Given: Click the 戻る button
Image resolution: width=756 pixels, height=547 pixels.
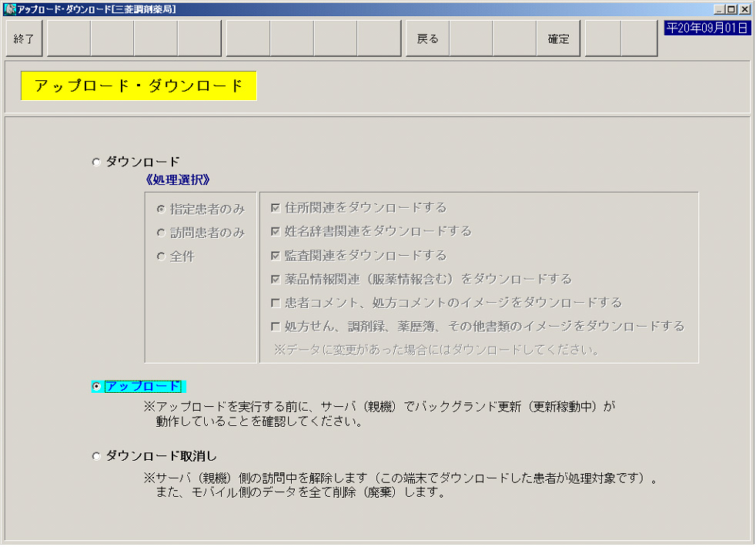Looking at the screenshot, I should pyautogui.click(x=428, y=39).
